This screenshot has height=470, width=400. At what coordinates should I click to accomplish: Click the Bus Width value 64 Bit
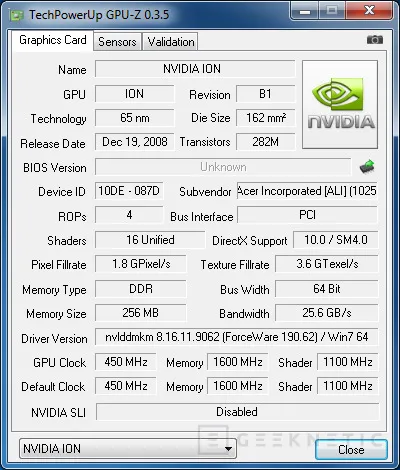[x=327, y=289]
